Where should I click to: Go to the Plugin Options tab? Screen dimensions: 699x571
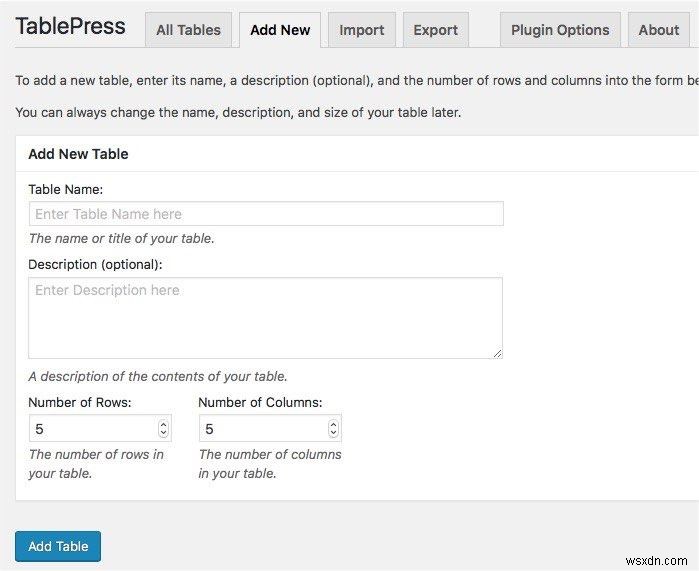tap(560, 30)
